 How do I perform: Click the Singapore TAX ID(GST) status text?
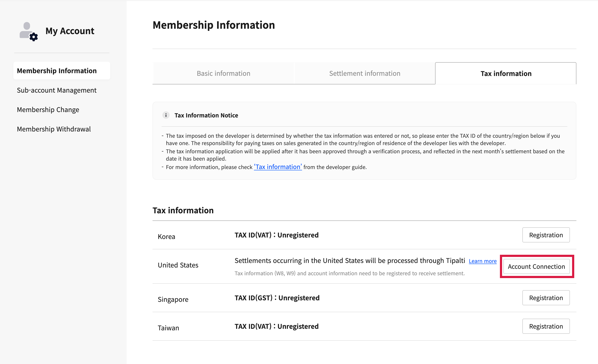(x=277, y=298)
